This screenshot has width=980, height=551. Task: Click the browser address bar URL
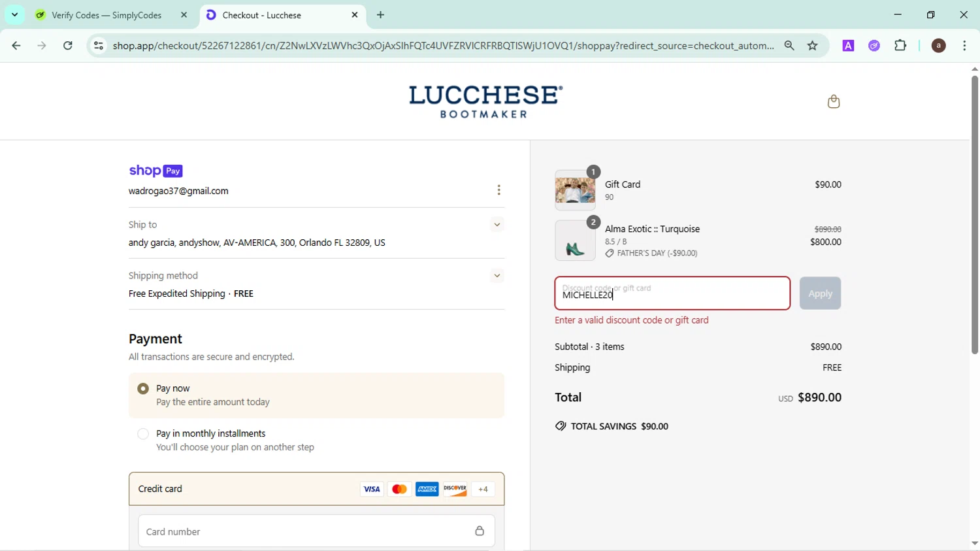coord(443,46)
